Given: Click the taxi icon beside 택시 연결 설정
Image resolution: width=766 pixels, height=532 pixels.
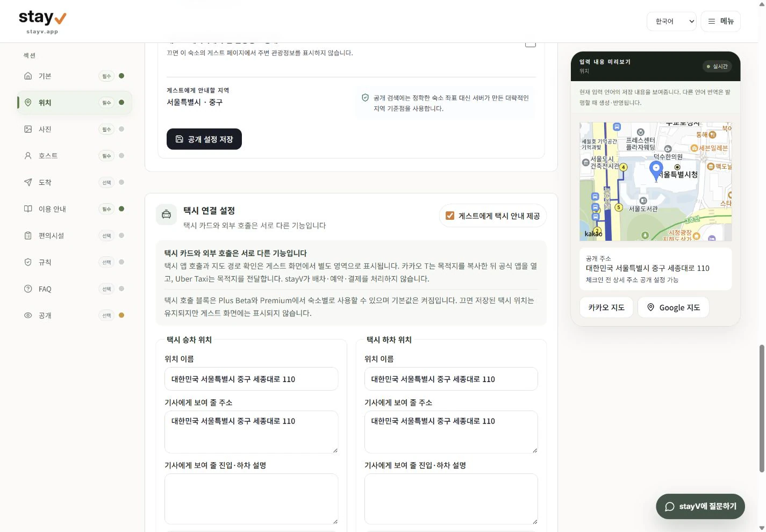Looking at the screenshot, I should pos(167,214).
